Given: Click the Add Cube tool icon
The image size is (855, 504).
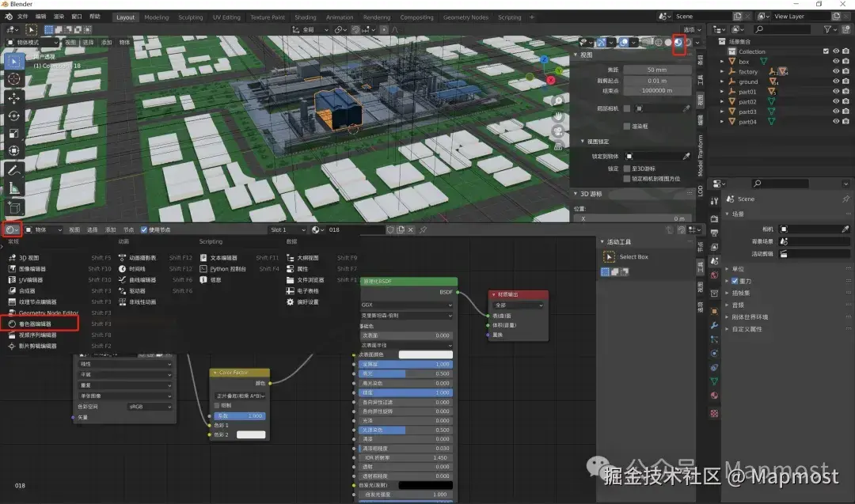Looking at the screenshot, I should pos(14,207).
